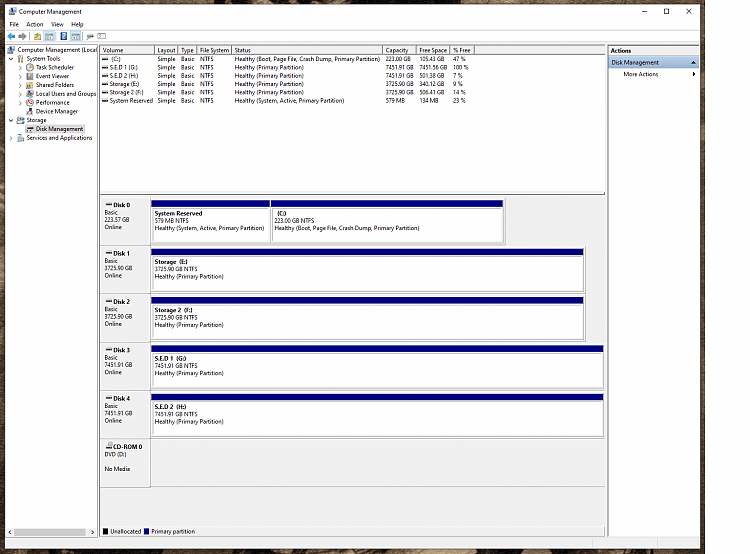Sort the list by Volume column header
Viewport: 750px width, 554px height.
coord(127,50)
